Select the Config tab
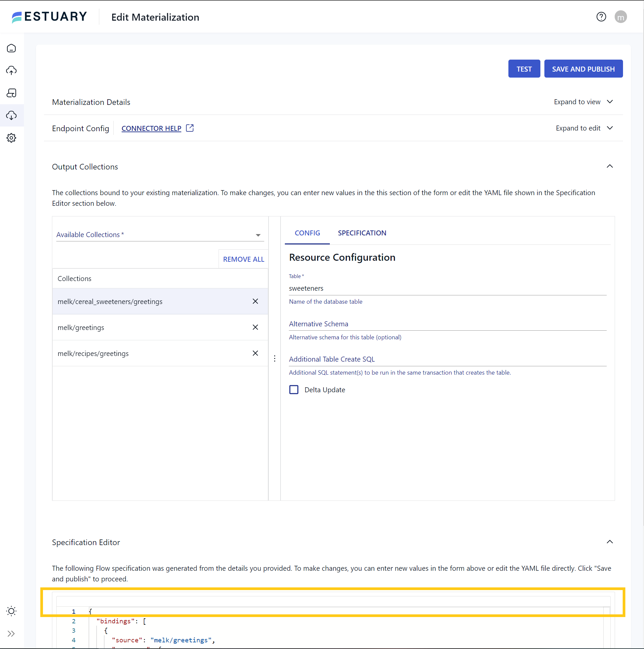This screenshot has width=644, height=649. (x=307, y=233)
